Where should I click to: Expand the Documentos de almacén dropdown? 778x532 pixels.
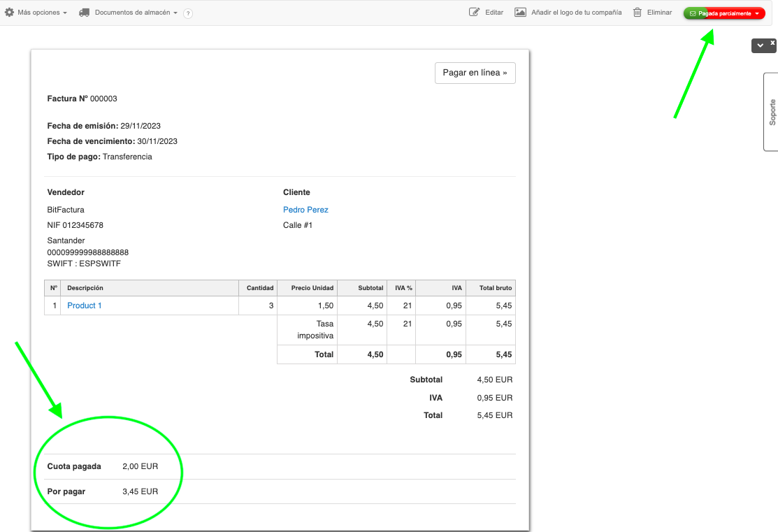136,13
